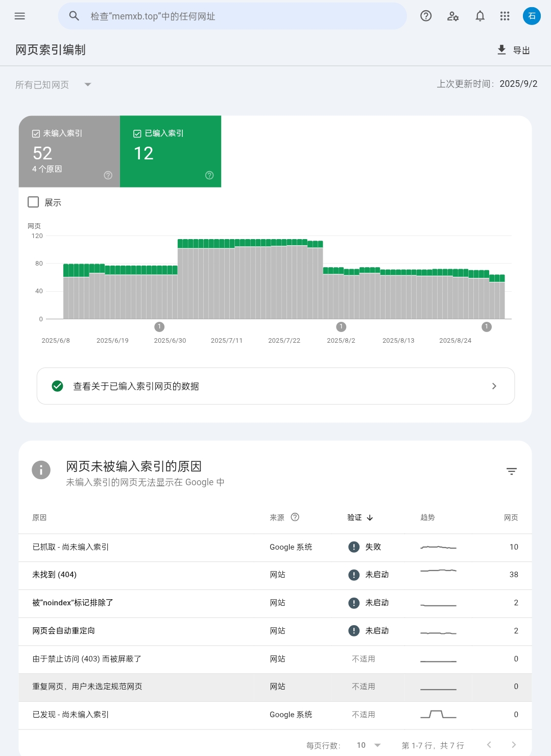Open users and settings icon
This screenshot has width=551, height=756.
[453, 16]
